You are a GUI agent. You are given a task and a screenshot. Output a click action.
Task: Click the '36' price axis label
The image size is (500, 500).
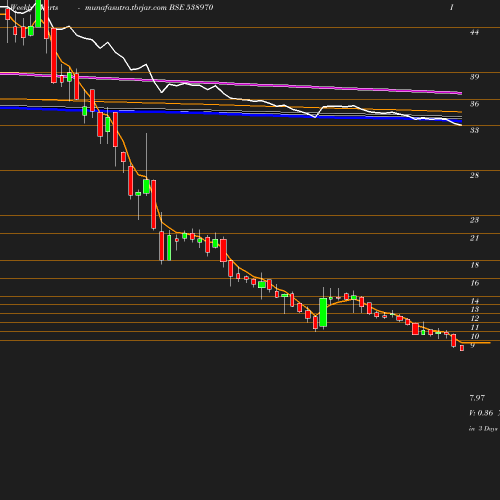(x=474, y=104)
